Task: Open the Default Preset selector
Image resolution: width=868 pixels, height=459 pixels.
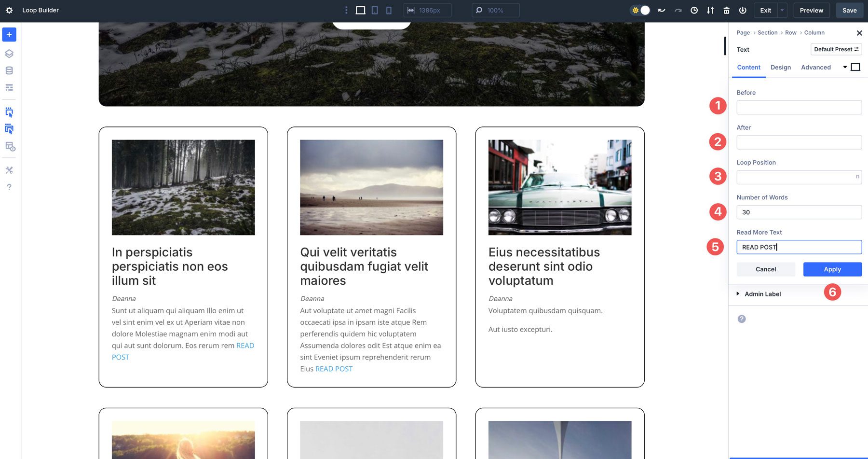Action: (x=836, y=49)
